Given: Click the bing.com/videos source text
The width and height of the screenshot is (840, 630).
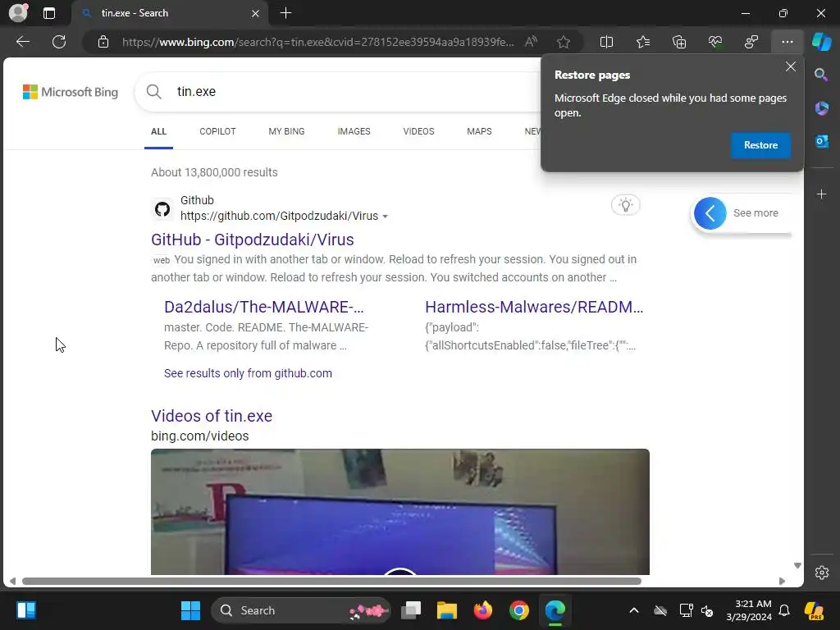Looking at the screenshot, I should [x=200, y=436].
